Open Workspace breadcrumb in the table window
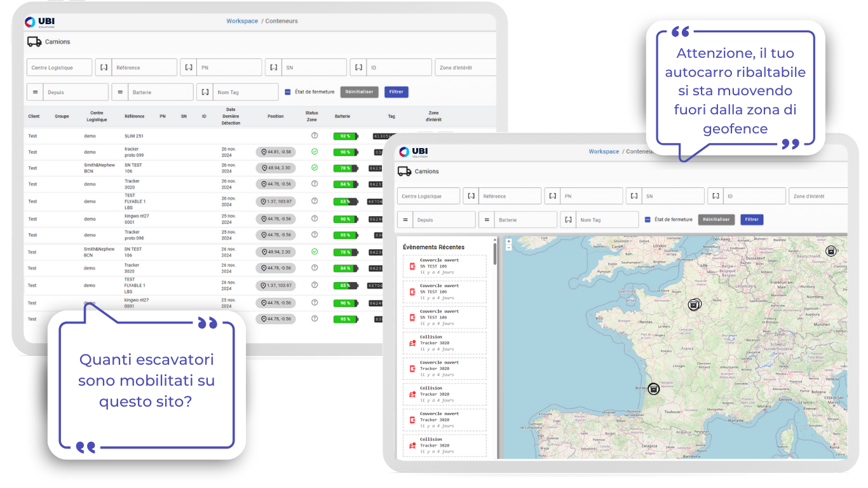868x488 pixels. (x=242, y=21)
